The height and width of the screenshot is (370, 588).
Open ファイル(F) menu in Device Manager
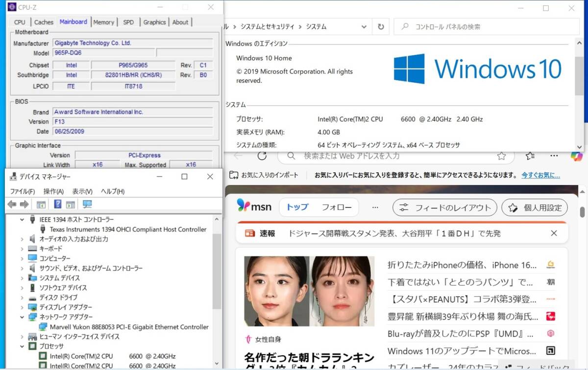click(23, 191)
